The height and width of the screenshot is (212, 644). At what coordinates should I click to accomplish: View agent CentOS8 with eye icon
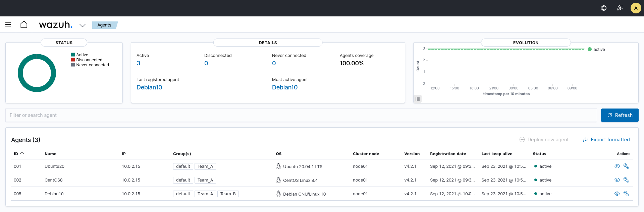pos(617,180)
